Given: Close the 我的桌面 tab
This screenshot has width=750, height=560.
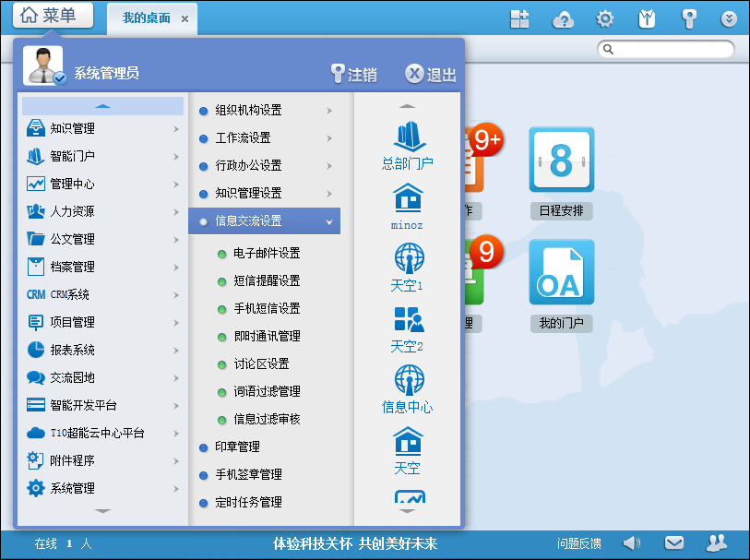Looking at the screenshot, I should (185, 19).
